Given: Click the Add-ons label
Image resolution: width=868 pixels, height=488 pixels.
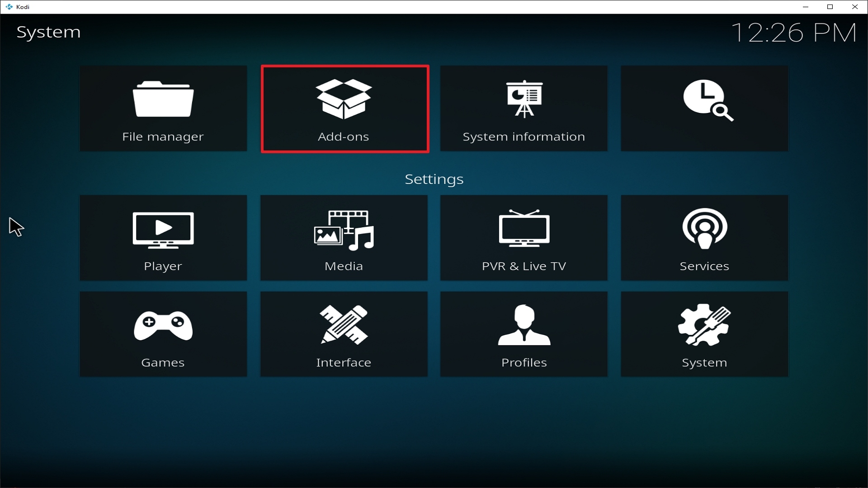Looking at the screenshot, I should point(344,136).
